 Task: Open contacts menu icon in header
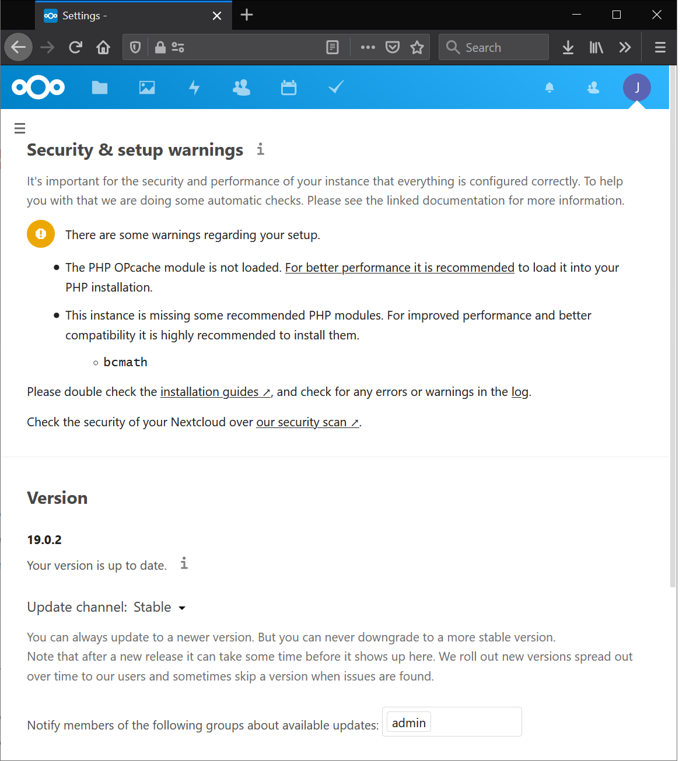[593, 87]
